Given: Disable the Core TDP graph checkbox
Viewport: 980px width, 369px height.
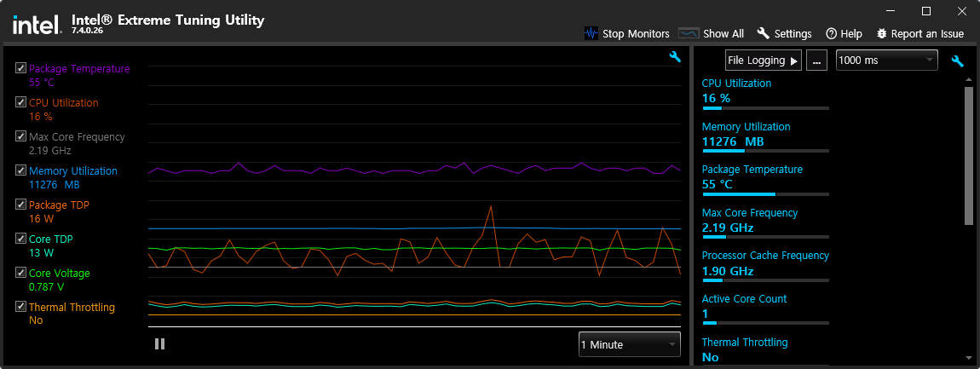Looking at the screenshot, I should coord(20,239).
